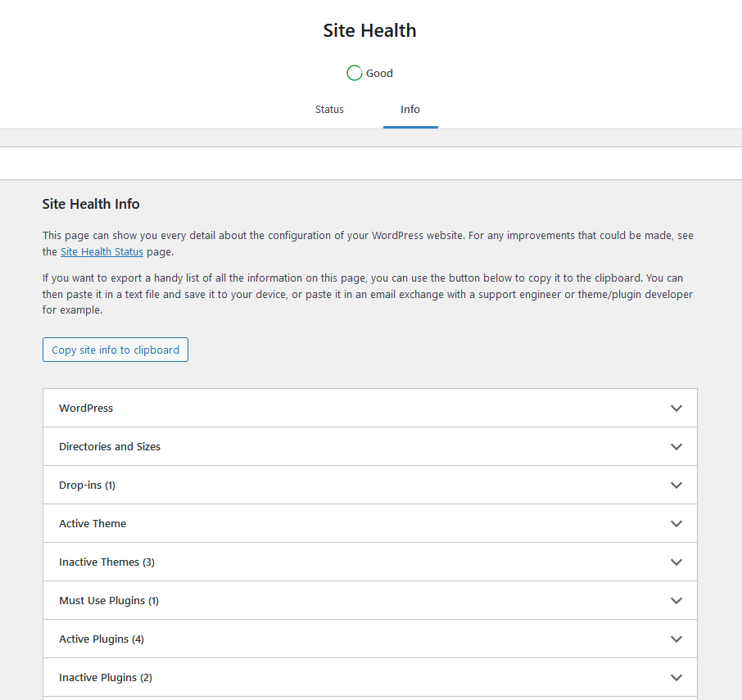Expand the Drop-ins (1) section
Viewport: 742px width, 700px height.
(x=370, y=485)
